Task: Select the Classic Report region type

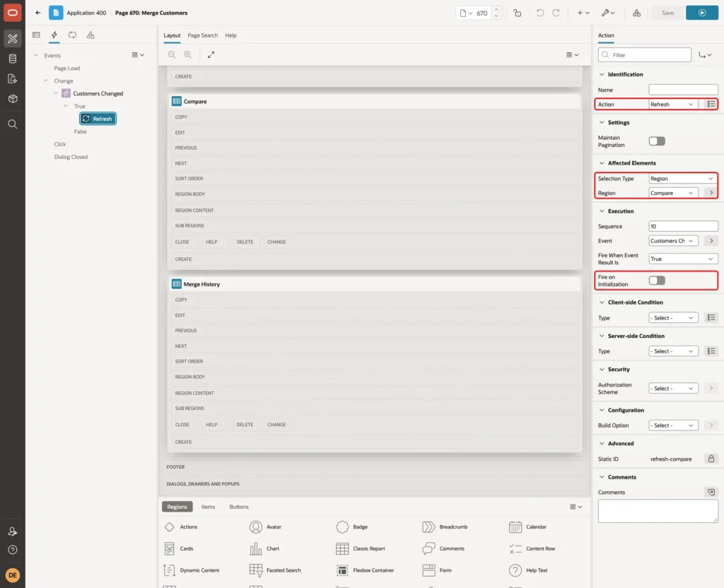Action: (x=361, y=548)
